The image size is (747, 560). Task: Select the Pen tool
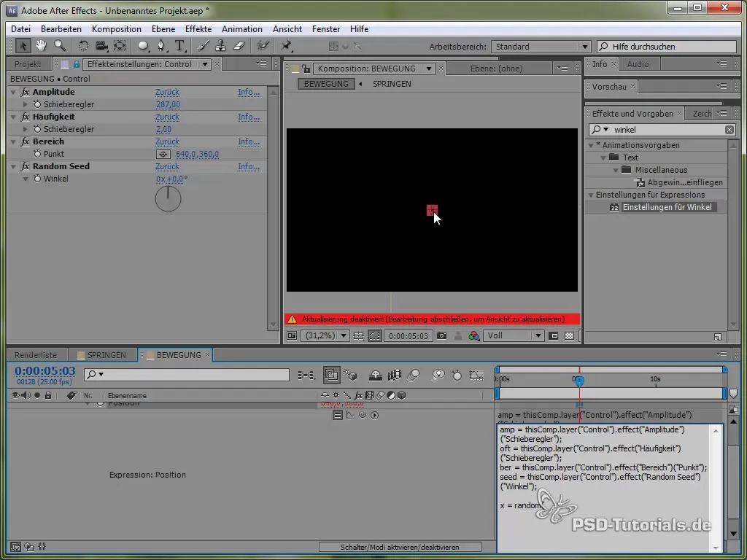coord(162,46)
